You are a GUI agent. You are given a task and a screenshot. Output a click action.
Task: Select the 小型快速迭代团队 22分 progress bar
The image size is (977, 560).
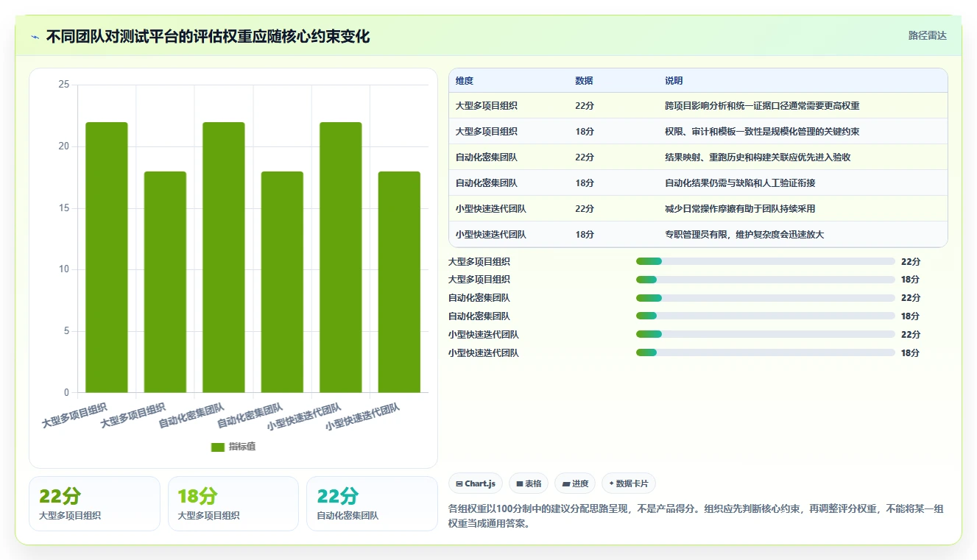pyautogui.click(x=766, y=335)
